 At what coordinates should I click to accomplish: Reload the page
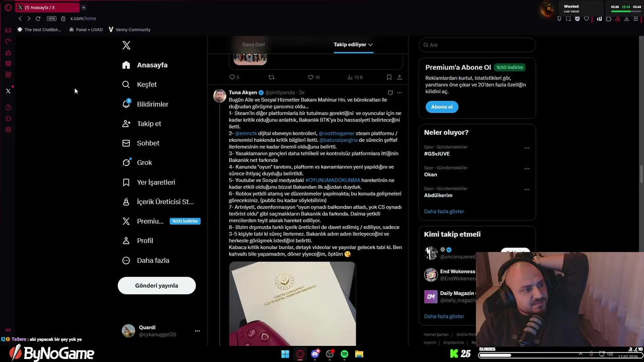(38, 19)
